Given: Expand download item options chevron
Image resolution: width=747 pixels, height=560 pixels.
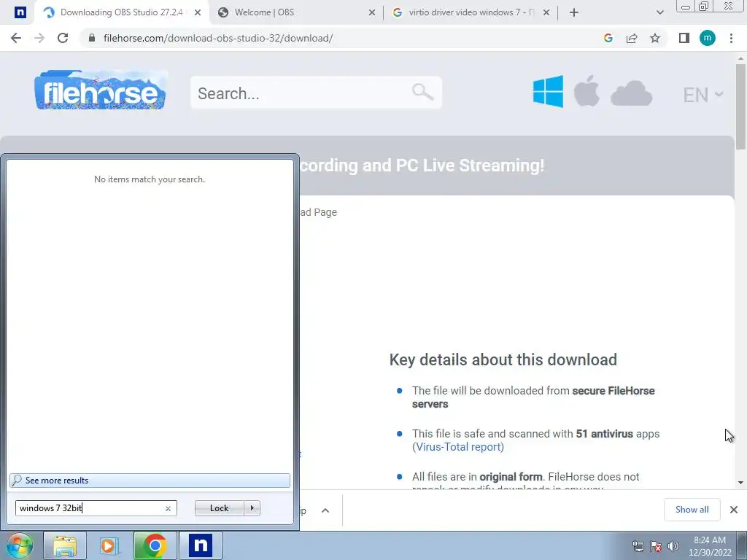Looking at the screenshot, I should [325, 510].
